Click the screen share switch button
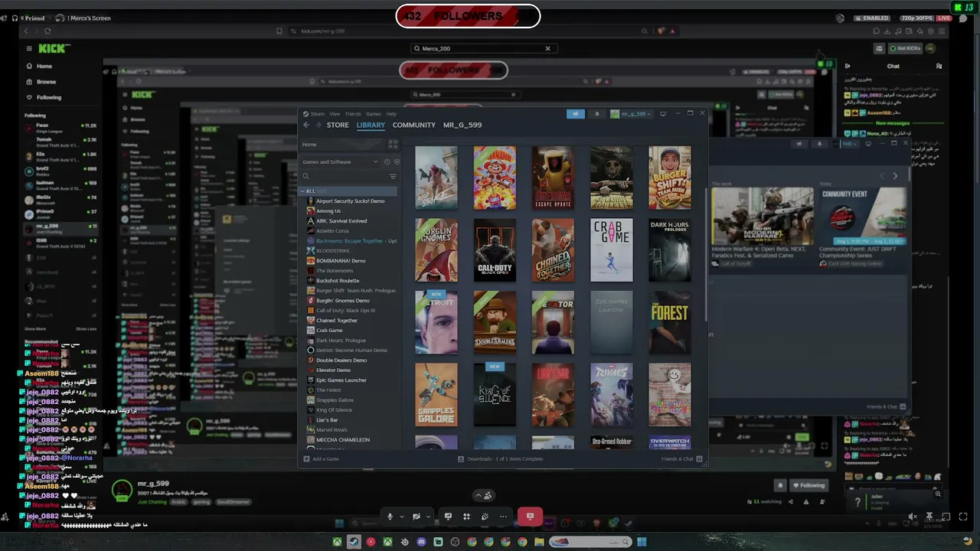980x551 pixels. 448,517
